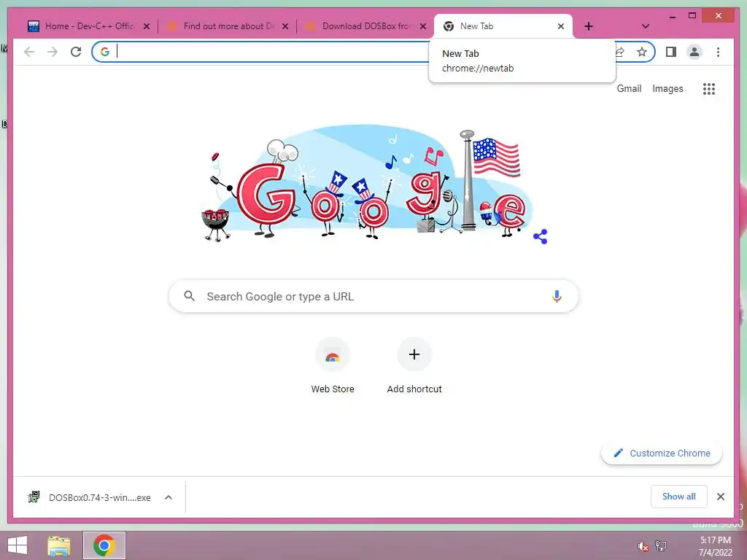Close the Home - Dev-C++ tab
This screenshot has height=560, width=747.
point(147,26)
